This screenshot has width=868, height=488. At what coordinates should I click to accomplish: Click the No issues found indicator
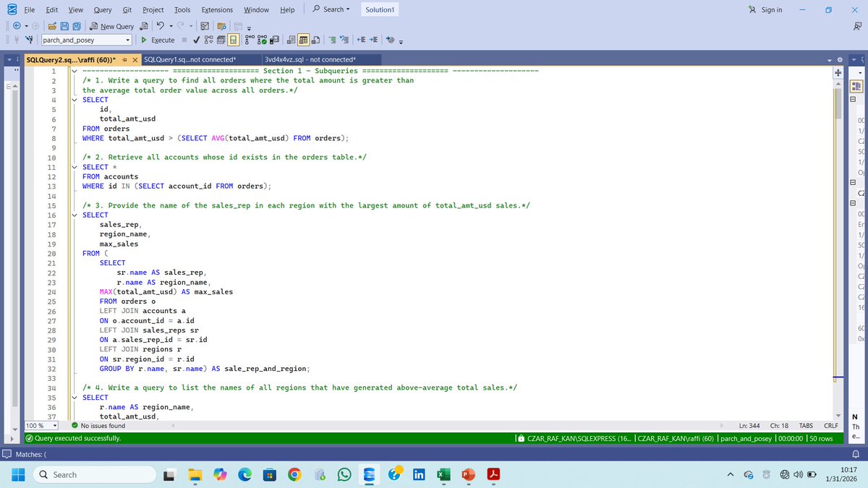98,426
